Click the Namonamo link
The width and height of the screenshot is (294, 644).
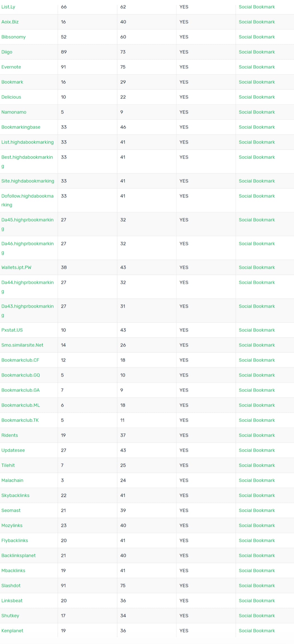pos(14,112)
